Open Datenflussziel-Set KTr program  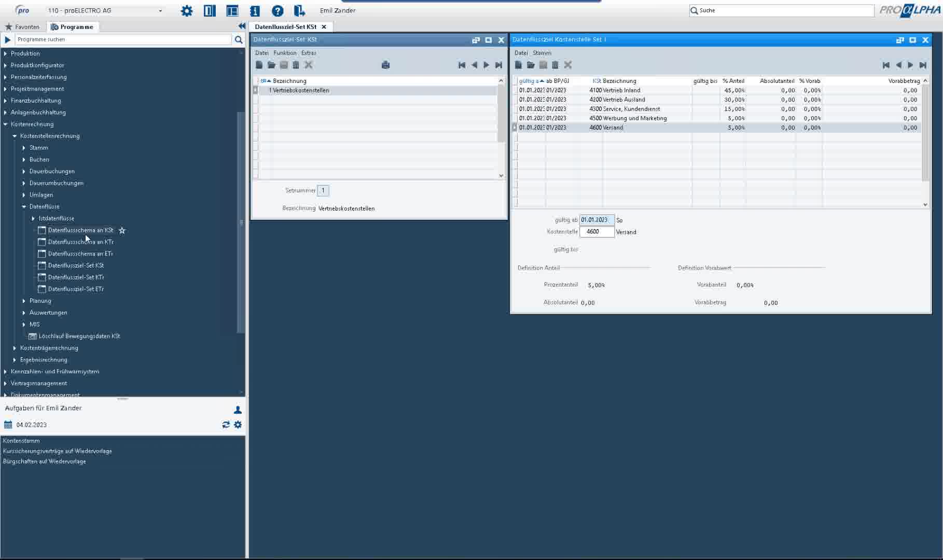[x=76, y=277]
